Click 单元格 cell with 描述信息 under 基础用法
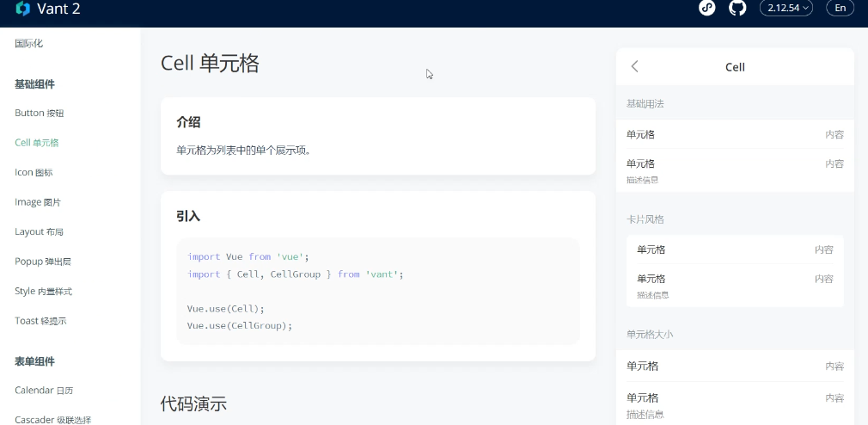The width and height of the screenshot is (868, 425). point(735,170)
